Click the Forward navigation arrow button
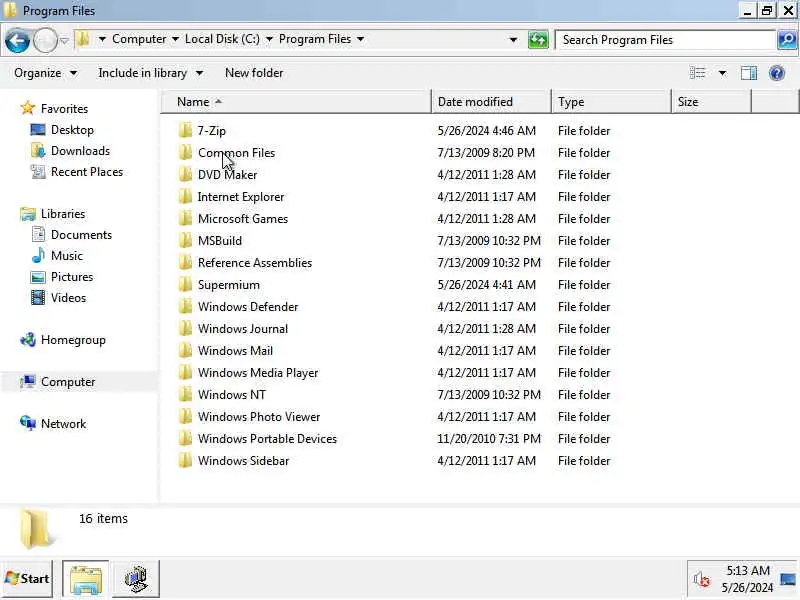This screenshot has width=800, height=600. pyautogui.click(x=45, y=40)
